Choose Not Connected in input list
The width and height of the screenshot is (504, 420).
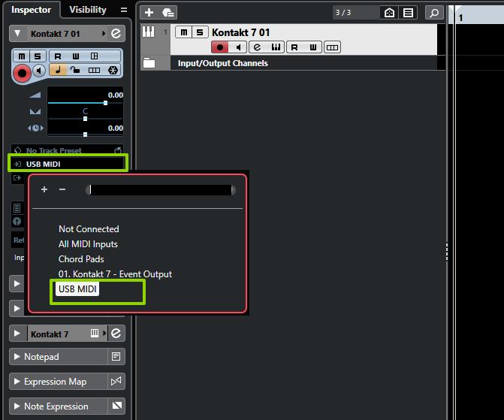tap(89, 229)
